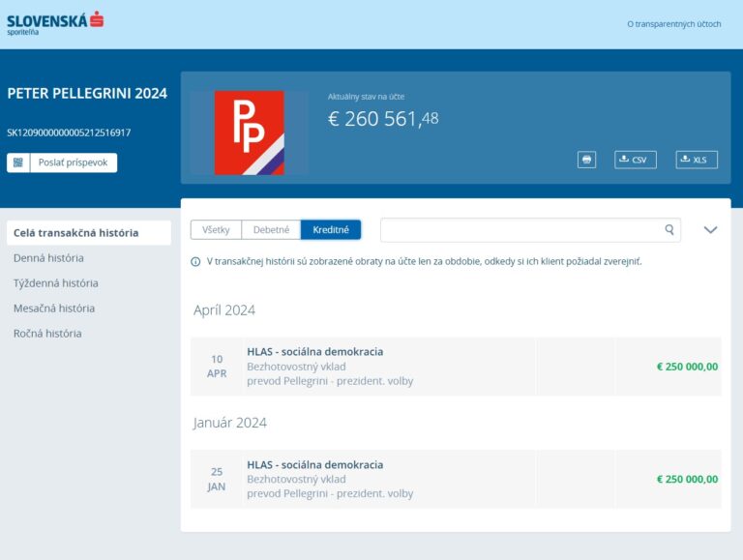Click the info icon beside transaction notice

(x=196, y=261)
